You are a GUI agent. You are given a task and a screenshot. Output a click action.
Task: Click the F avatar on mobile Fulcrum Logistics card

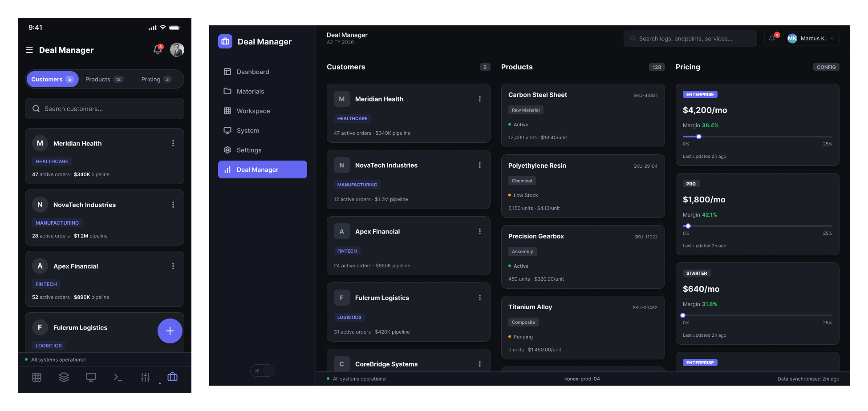coord(40,327)
